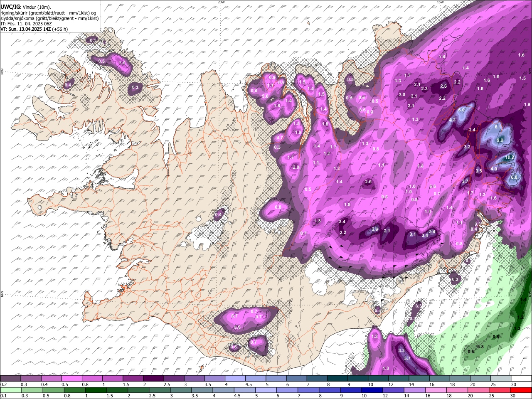532x399 pixels.
Task: Select the 3.2 map value
Action: coord(467,147)
